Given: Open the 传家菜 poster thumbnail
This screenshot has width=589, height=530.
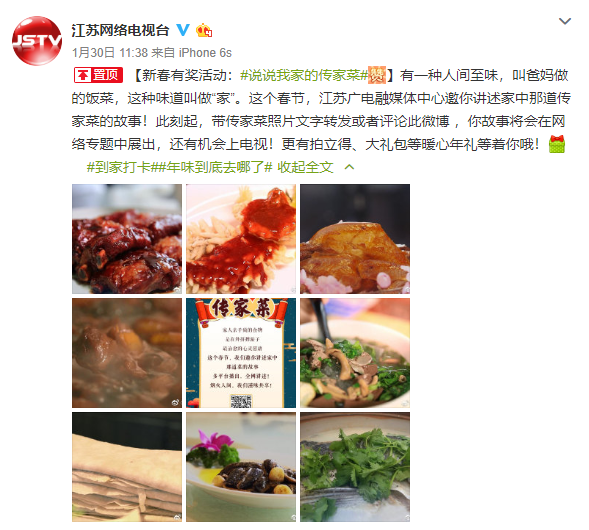Looking at the screenshot, I should click(241, 353).
